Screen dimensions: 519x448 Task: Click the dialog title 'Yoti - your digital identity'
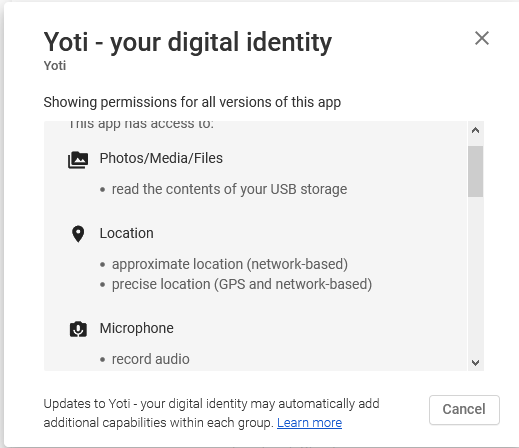point(188,42)
